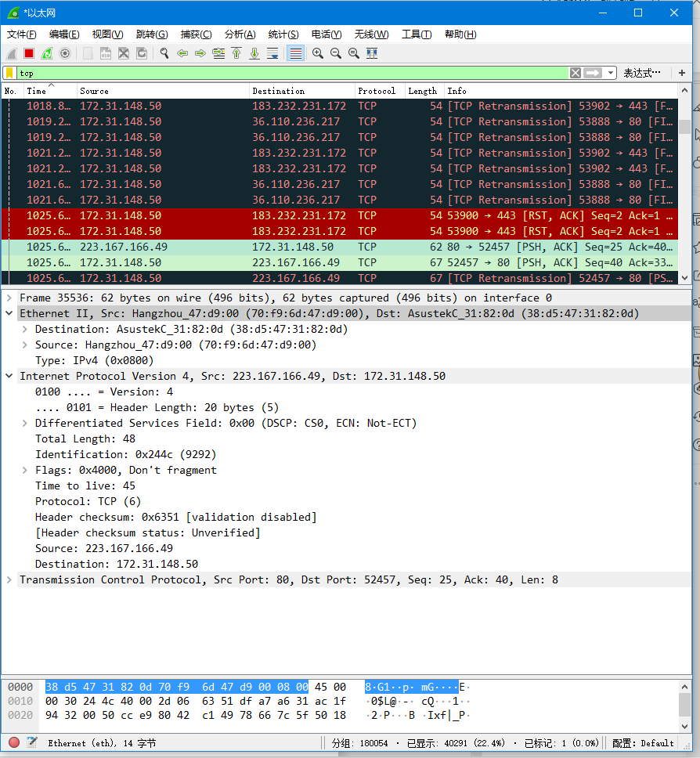Sort by Destination column header

[x=302, y=91]
